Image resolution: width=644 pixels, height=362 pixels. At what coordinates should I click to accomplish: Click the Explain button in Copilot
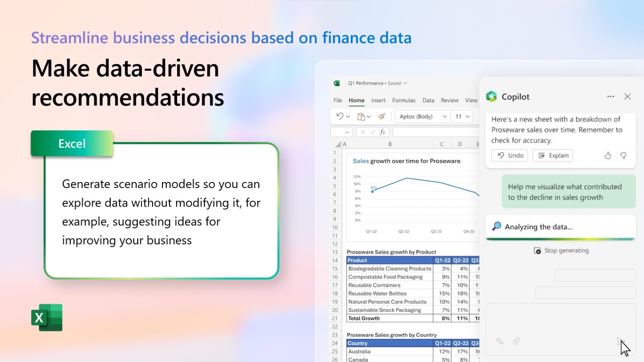pos(552,155)
